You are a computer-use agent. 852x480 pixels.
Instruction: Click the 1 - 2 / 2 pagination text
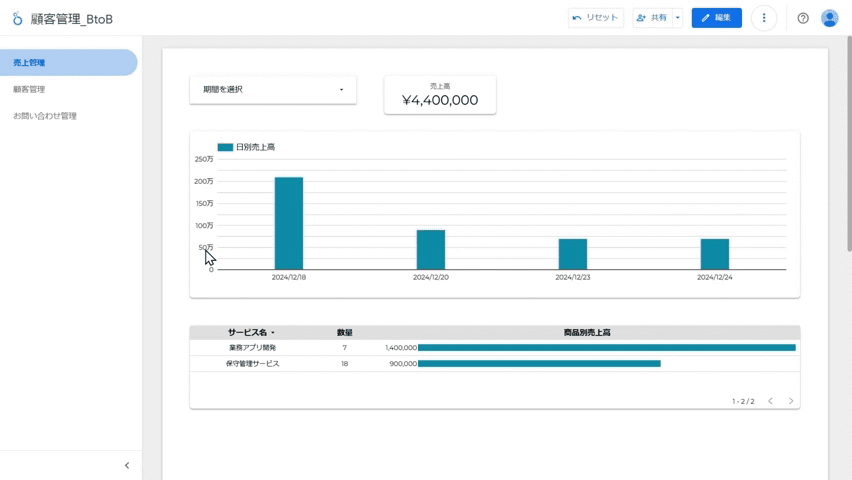coord(743,401)
